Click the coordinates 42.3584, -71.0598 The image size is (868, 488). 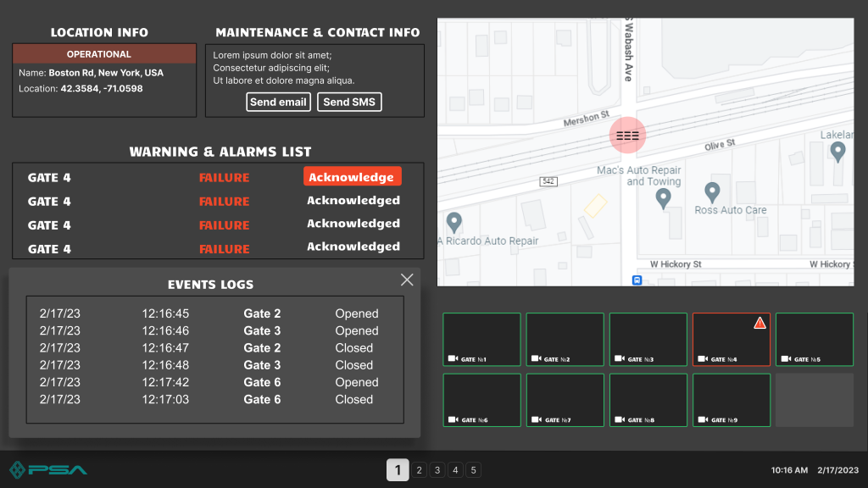pyautogui.click(x=102, y=88)
